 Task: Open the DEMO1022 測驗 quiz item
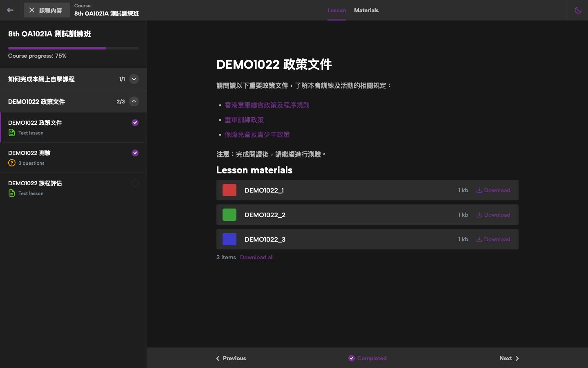pos(73,157)
